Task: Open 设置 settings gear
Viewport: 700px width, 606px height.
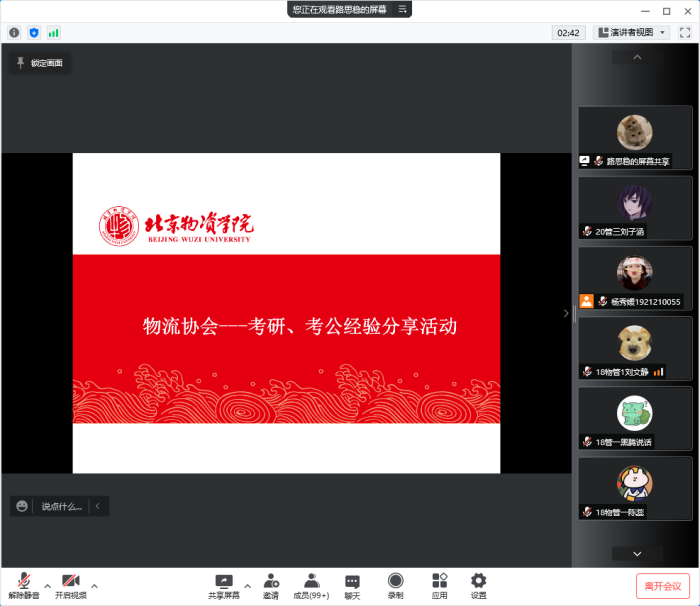Action: [x=478, y=585]
